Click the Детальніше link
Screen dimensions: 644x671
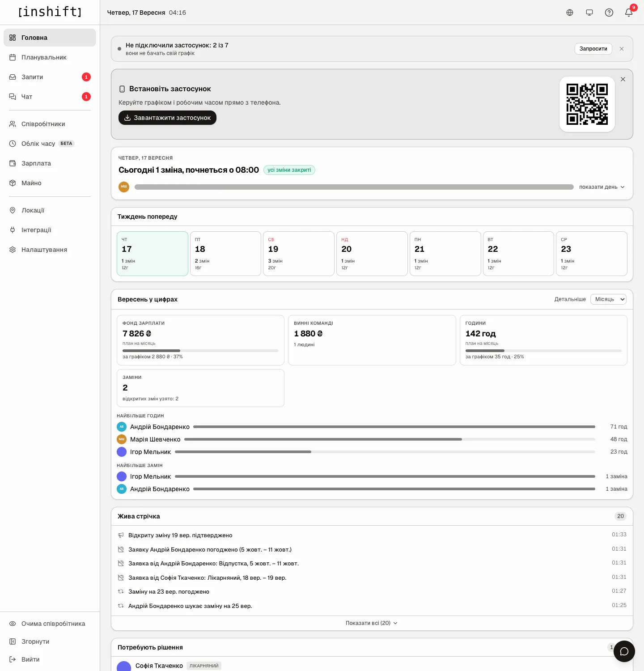point(570,299)
